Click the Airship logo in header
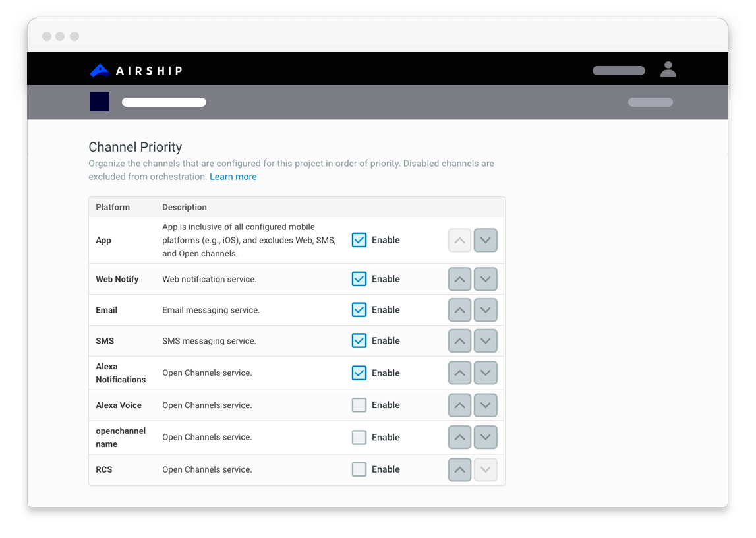756x538 pixels. pyautogui.click(x=136, y=71)
